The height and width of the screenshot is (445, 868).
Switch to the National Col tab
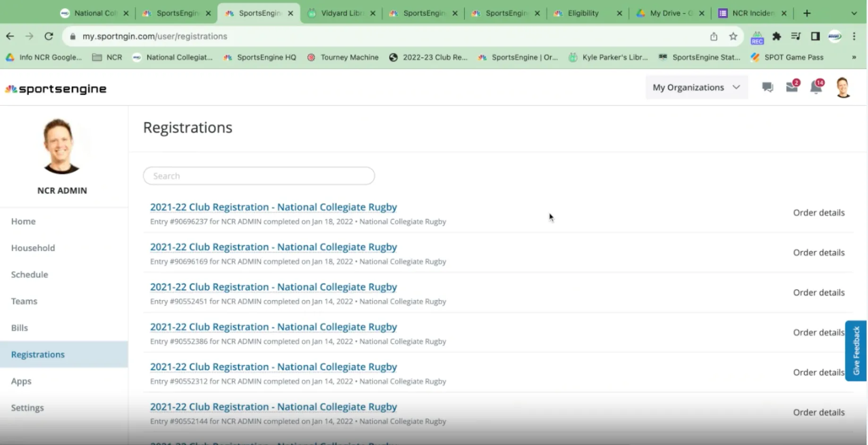coord(94,13)
